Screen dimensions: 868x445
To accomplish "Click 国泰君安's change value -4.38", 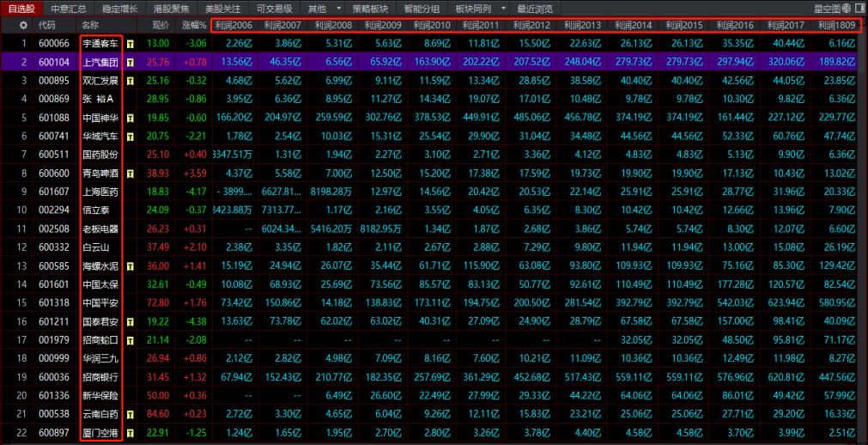I will 196,321.
